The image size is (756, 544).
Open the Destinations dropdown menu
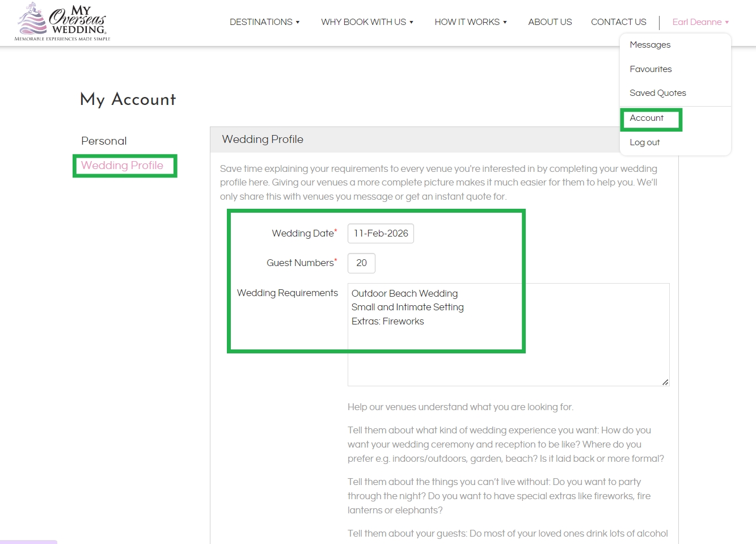click(264, 22)
